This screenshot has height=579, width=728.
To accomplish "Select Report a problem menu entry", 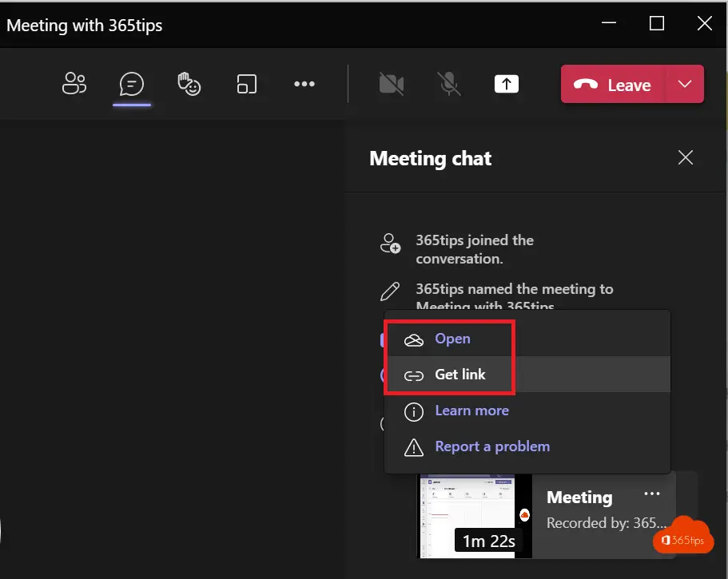I will tap(527, 446).
